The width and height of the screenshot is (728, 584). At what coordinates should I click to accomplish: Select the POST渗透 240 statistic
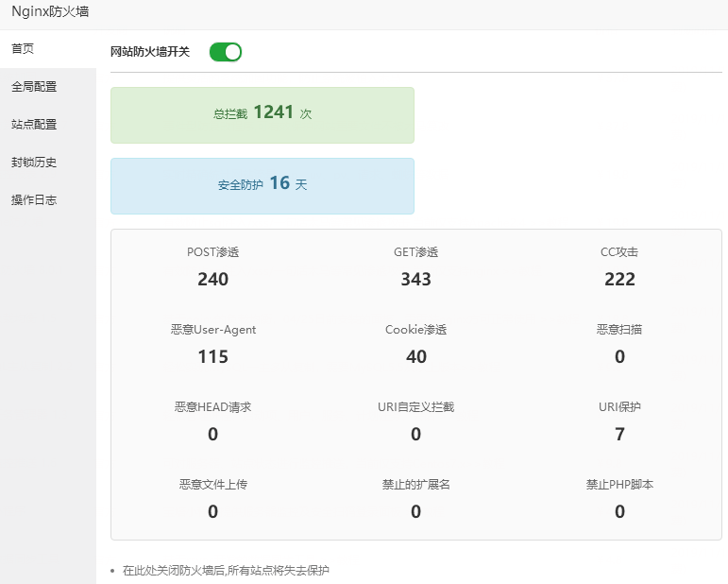click(x=212, y=279)
